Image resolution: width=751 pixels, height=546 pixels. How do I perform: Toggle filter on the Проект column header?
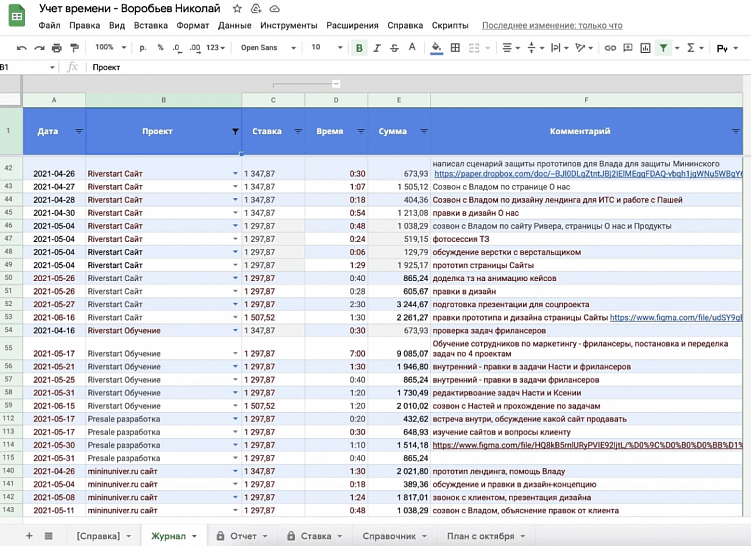[235, 131]
